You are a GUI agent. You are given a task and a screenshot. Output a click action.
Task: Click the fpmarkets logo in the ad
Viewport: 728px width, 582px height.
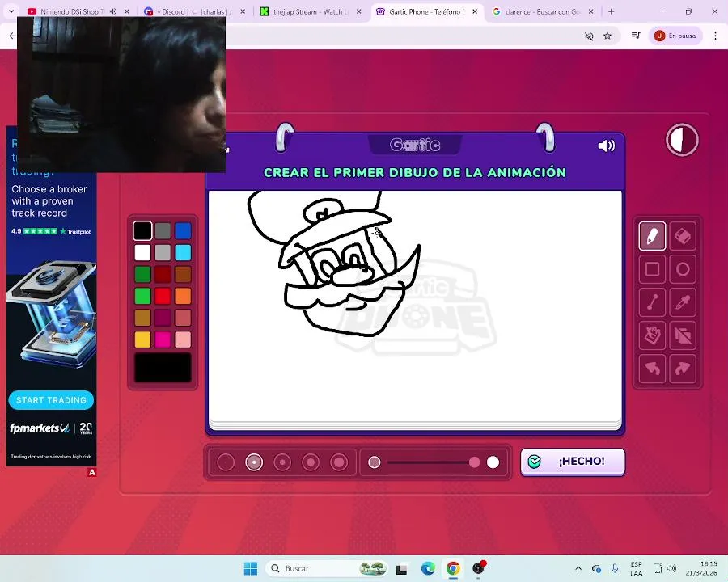pyautogui.click(x=40, y=428)
